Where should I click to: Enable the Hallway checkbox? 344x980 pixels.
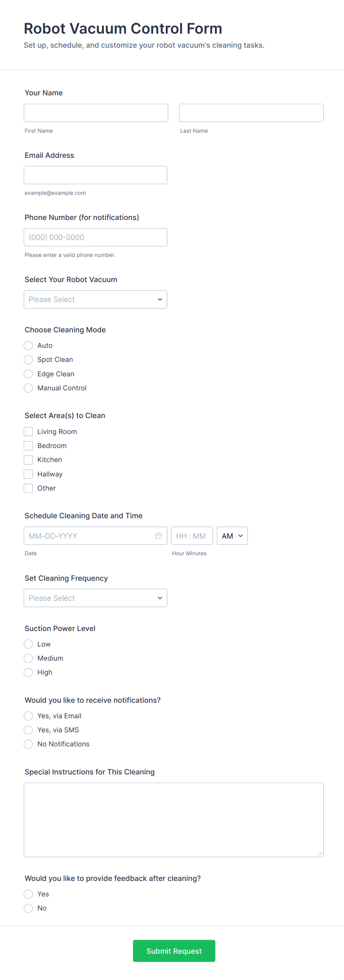pos(28,474)
